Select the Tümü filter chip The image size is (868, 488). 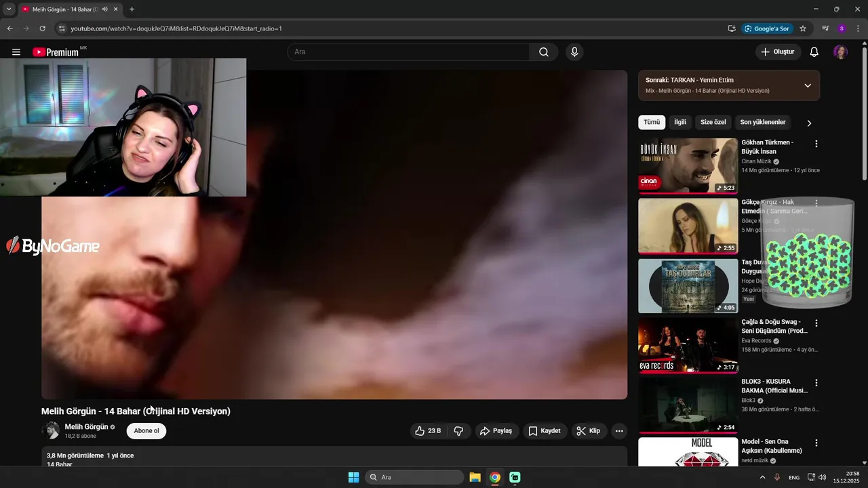[x=652, y=122]
